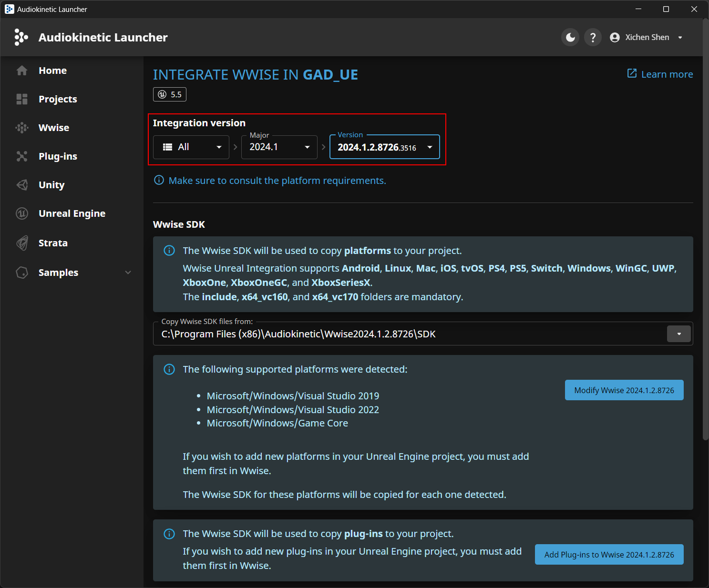The image size is (709, 588).
Task: Expand the Samples chevron
Action: tap(128, 273)
